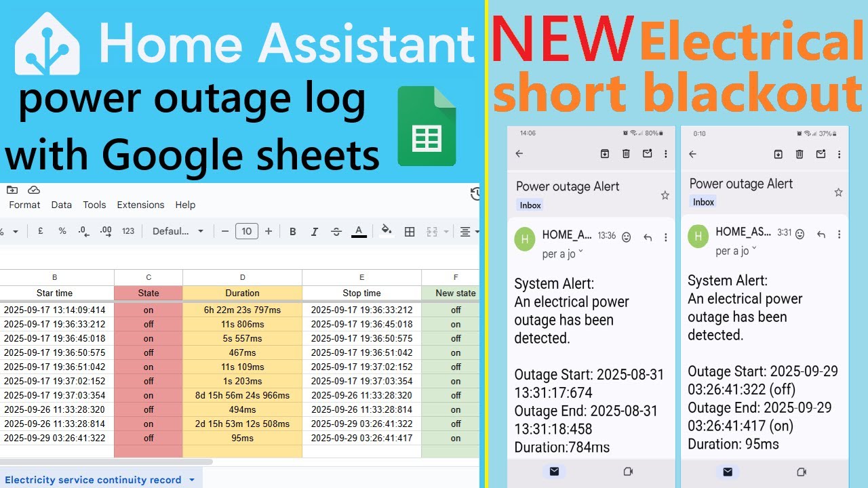Viewport: 868px width, 488px height.
Task: Star the email in the right phone
Action: (838, 192)
